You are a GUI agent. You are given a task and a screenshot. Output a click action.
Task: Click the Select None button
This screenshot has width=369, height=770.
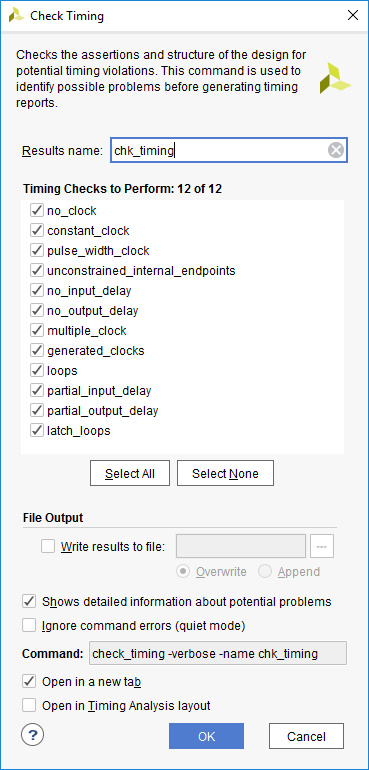tap(225, 473)
